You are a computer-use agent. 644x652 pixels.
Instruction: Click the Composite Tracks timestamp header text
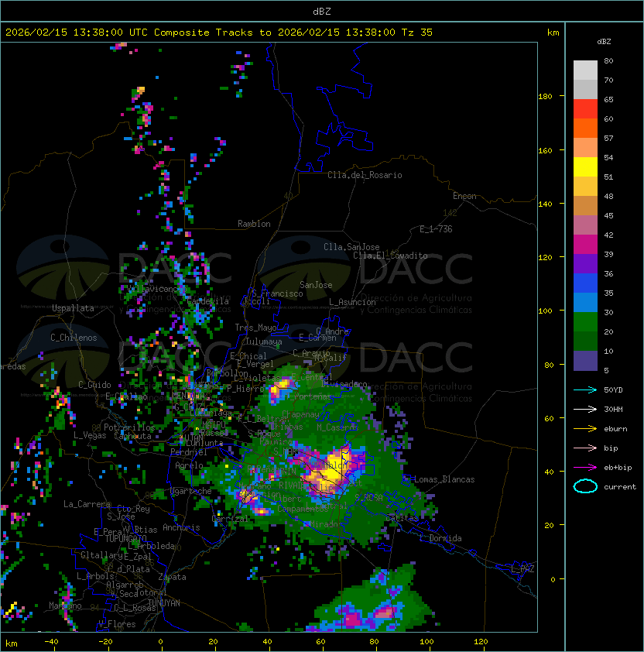coord(219,33)
